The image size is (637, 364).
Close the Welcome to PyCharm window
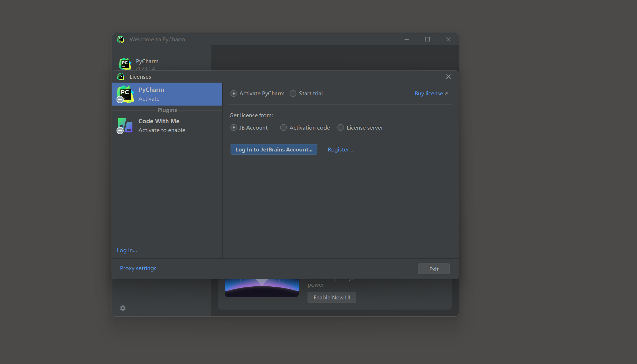pos(448,39)
